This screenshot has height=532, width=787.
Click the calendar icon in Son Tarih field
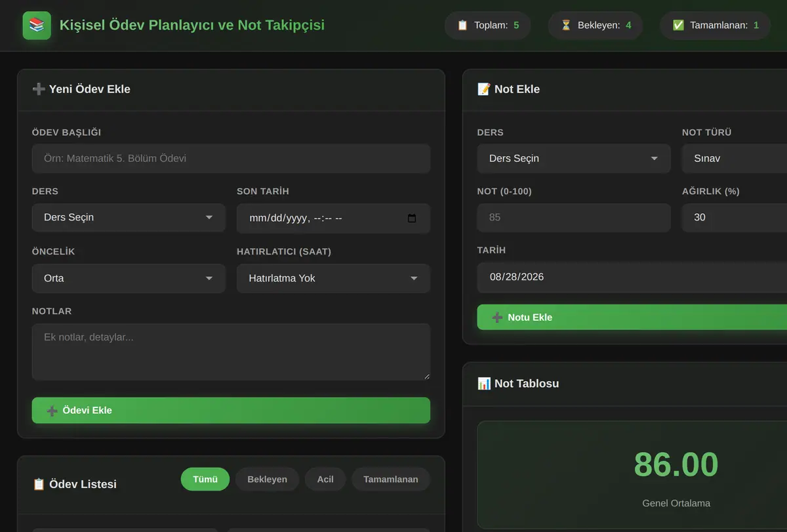point(412,218)
